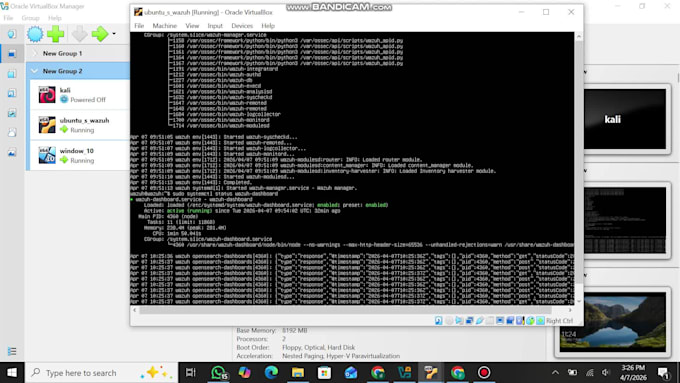
Task: Open File Explorer from taskbar
Action: click(298, 373)
